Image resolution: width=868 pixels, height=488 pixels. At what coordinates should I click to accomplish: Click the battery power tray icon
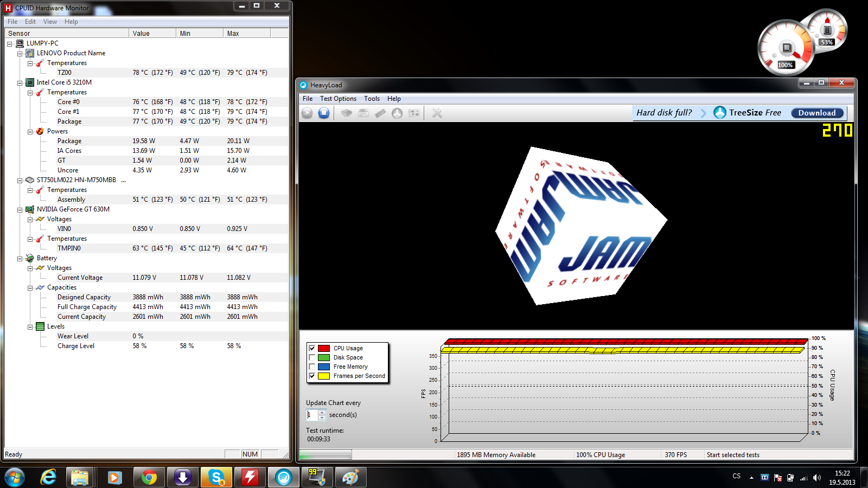(790, 478)
